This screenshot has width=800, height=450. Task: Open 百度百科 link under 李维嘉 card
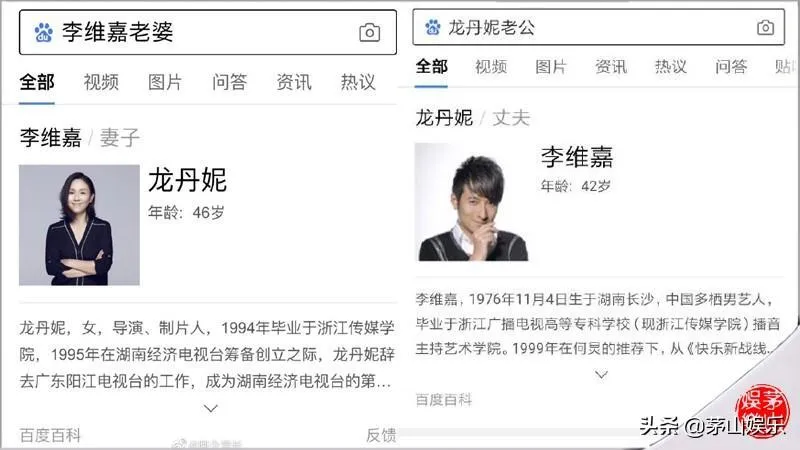443,399
